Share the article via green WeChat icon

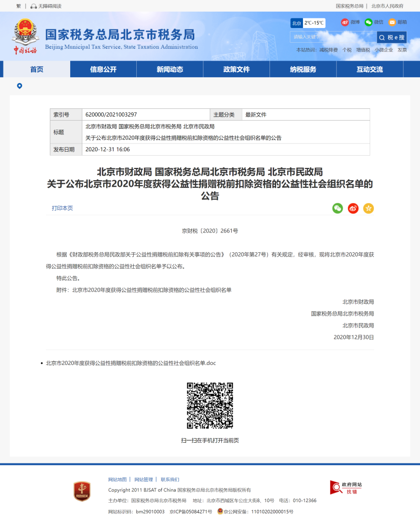point(338,208)
